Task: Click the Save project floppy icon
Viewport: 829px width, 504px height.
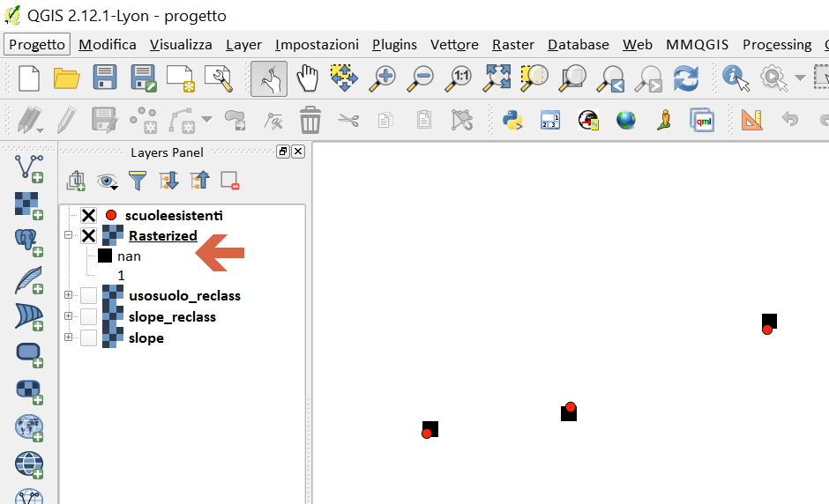Action: (x=105, y=78)
